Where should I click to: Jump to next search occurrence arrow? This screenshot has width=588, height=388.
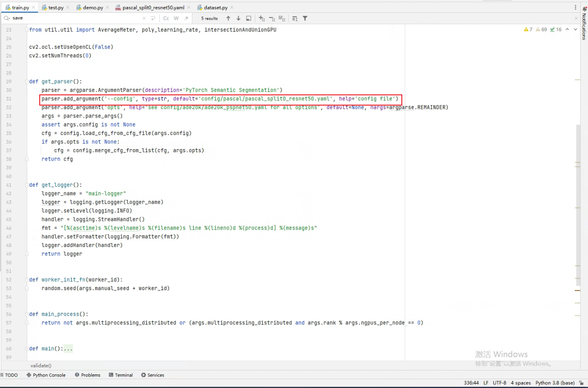point(238,18)
